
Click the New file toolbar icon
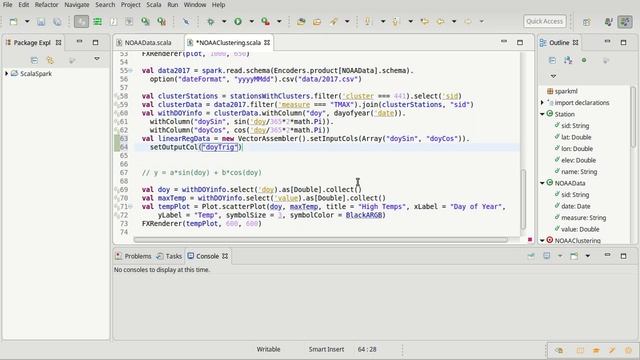click(x=13, y=21)
